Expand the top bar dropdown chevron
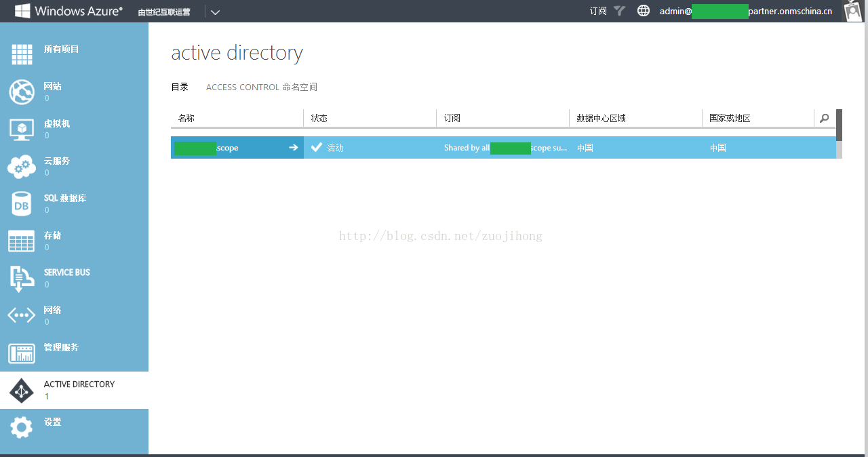The image size is (868, 457). [215, 12]
